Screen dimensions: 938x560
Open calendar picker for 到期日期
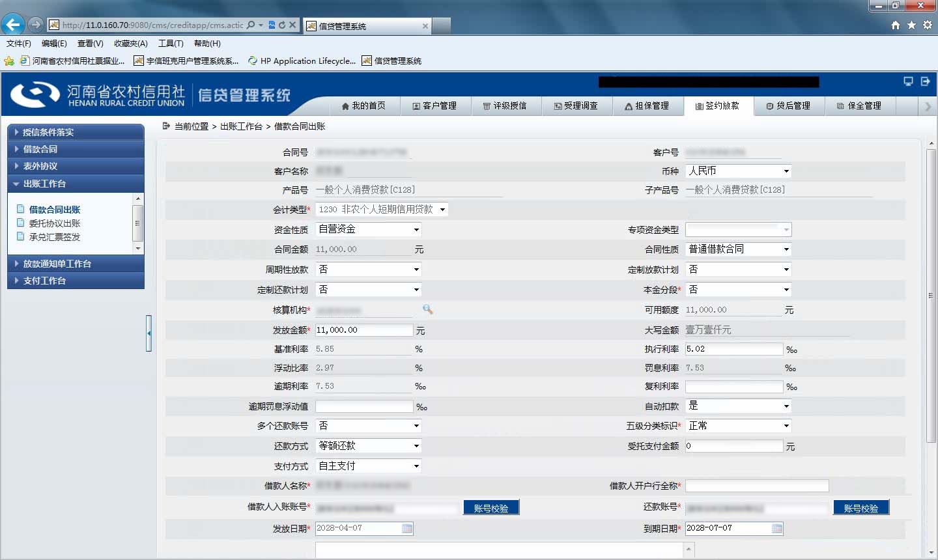click(x=777, y=528)
